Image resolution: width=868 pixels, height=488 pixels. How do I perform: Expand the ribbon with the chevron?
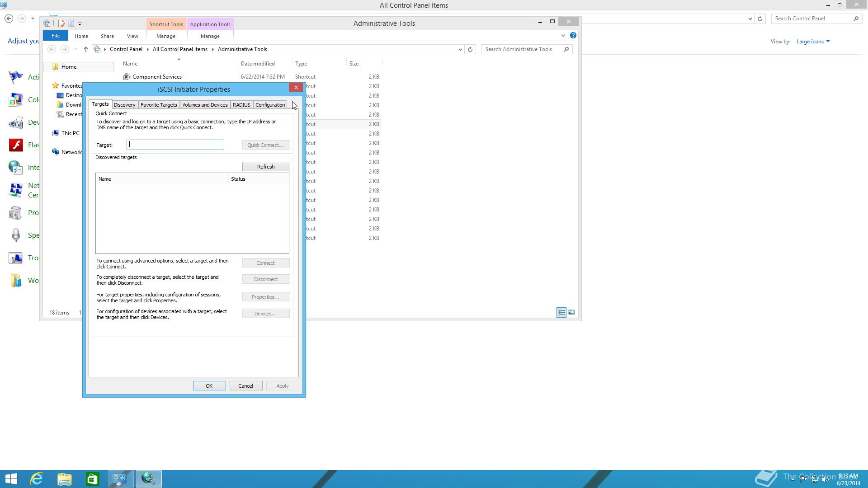point(563,36)
